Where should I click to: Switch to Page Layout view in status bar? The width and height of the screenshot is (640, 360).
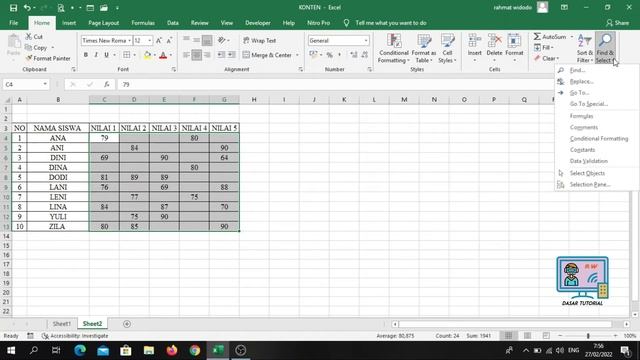(x=527, y=336)
